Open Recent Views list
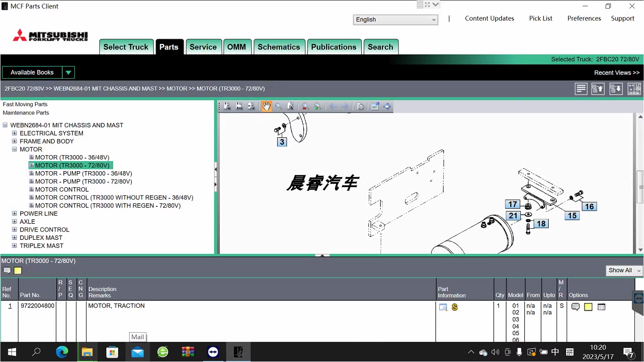The image size is (644, 362). [x=617, y=73]
